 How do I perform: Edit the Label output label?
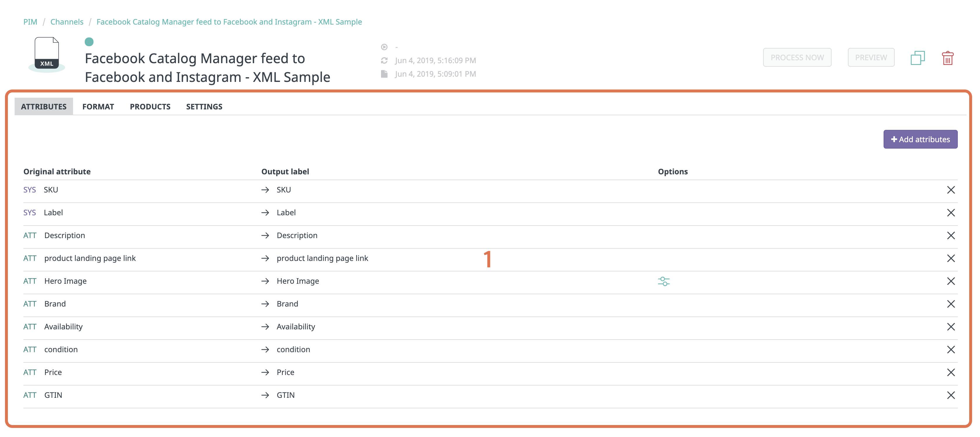(286, 213)
